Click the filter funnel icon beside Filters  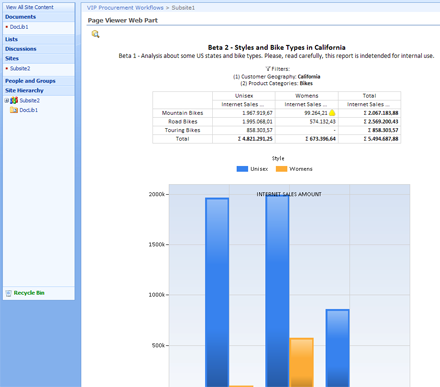coord(268,69)
